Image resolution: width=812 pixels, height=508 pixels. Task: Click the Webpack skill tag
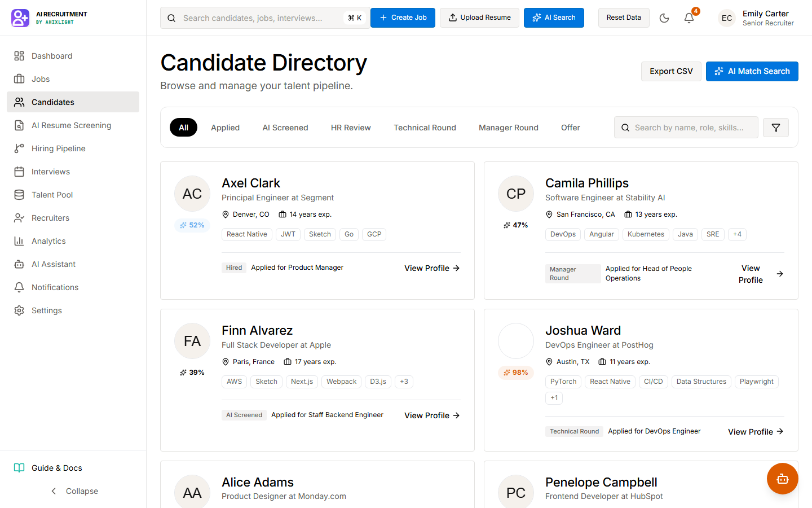[341, 382]
